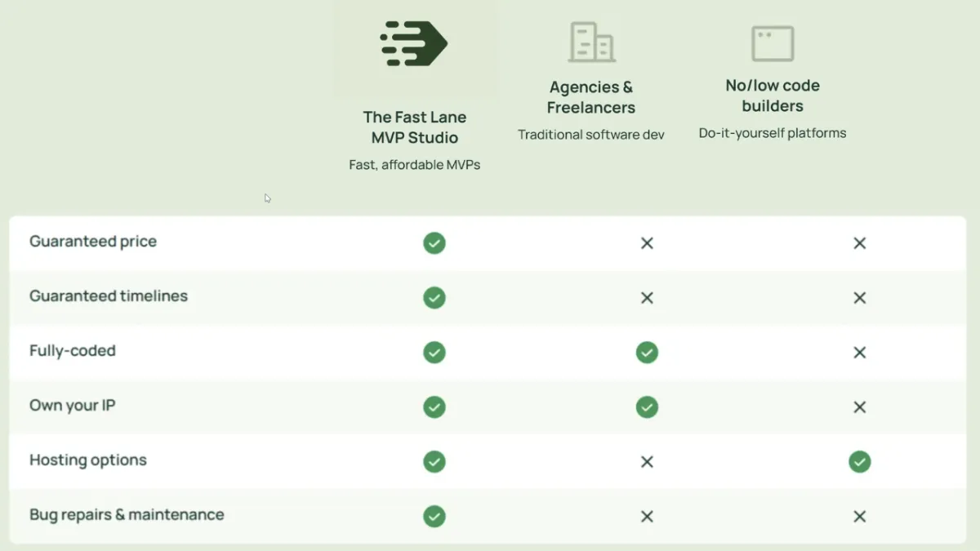Click the Own your IP row label
980x551 pixels.
(x=73, y=406)
